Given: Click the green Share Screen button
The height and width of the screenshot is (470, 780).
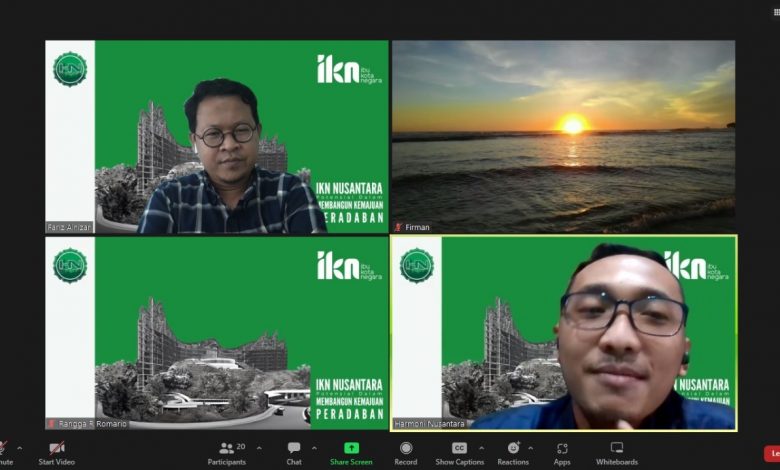Looking at the screenshot, I should point(351,453).
